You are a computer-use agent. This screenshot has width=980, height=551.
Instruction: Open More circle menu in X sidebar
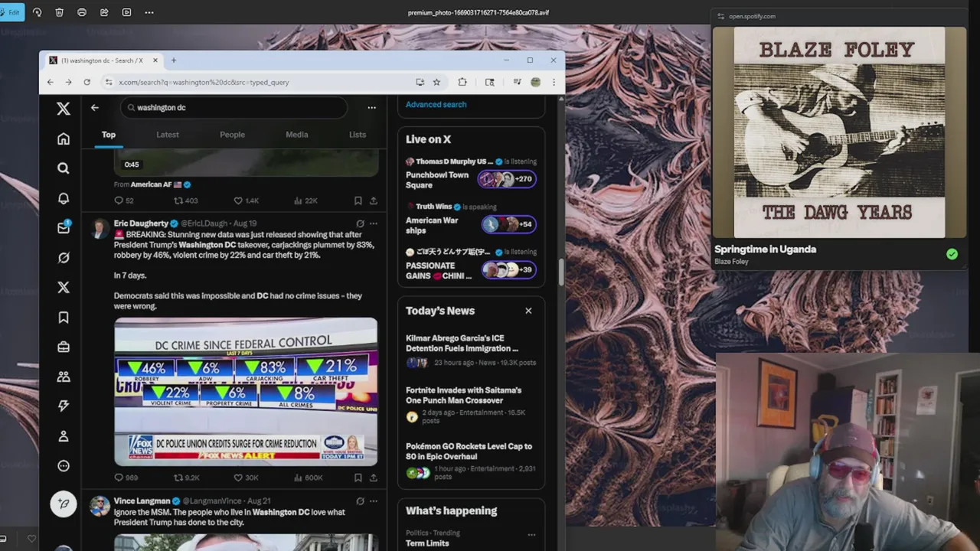pos(64,466)
